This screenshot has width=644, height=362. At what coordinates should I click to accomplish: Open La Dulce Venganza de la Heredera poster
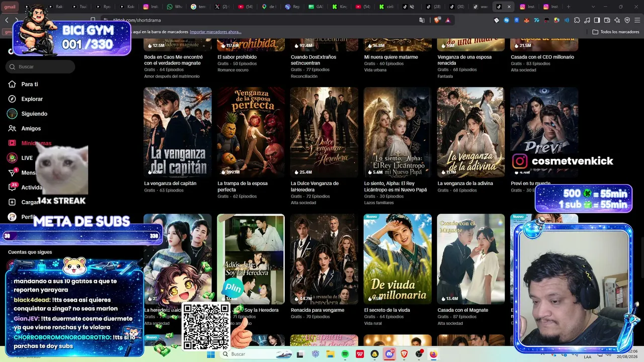click(x=324, y=132)
